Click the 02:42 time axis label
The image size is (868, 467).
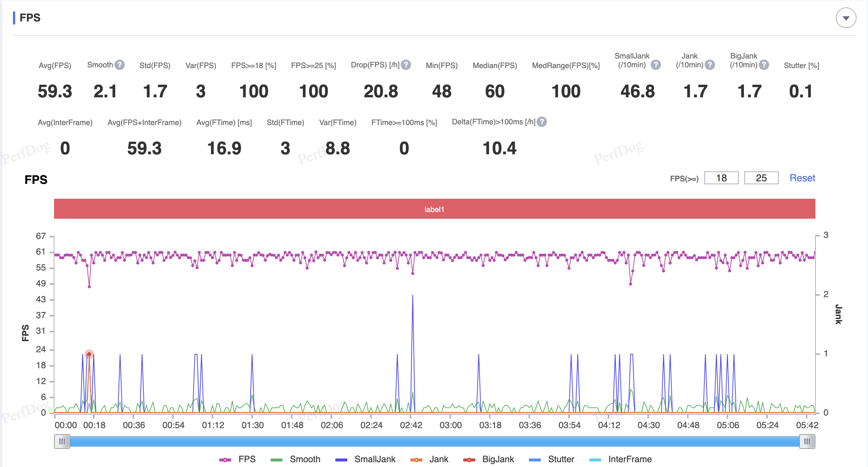coord(411,425)
